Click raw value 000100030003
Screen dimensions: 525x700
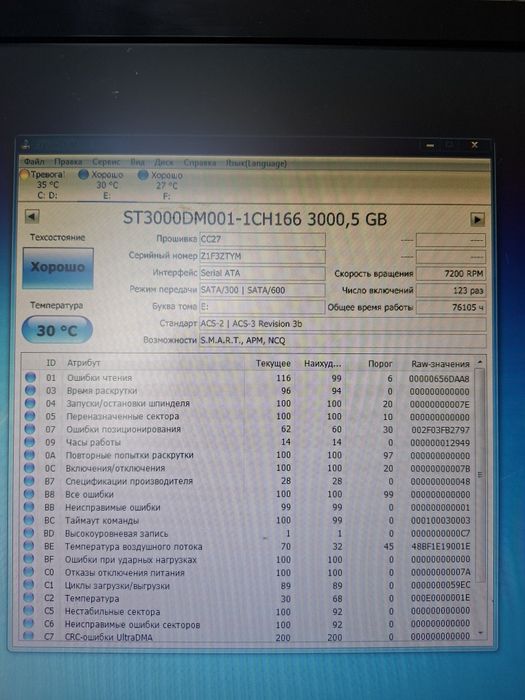point(440,520)
